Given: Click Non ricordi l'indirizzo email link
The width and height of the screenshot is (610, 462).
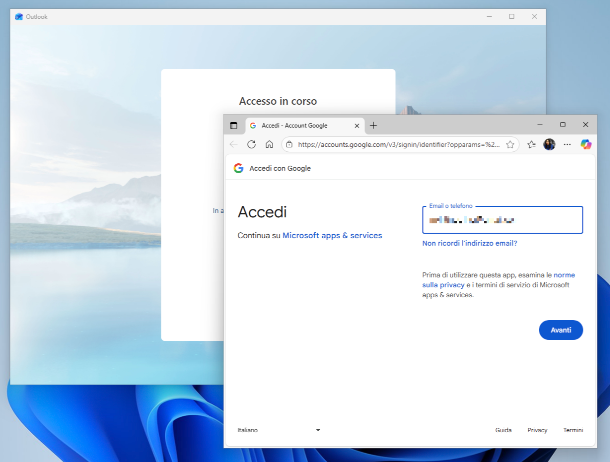Looking at the screenshot, I should pyautogui.click(x=470, y=243).
